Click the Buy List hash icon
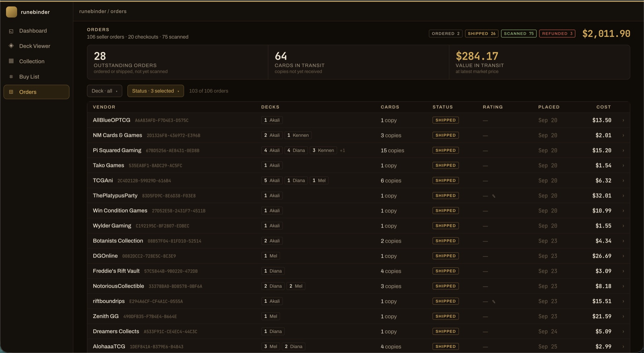644x353 pixels. 11,76
